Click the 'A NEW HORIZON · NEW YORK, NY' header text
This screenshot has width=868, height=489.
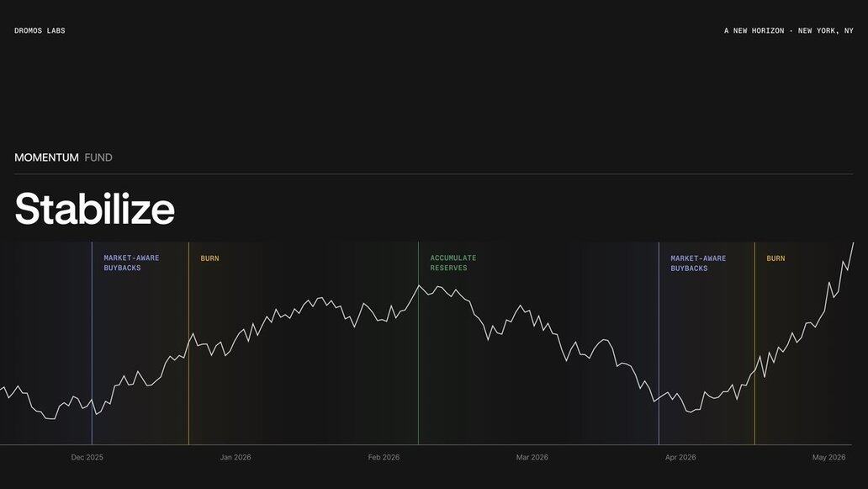[x=788, y=31]
